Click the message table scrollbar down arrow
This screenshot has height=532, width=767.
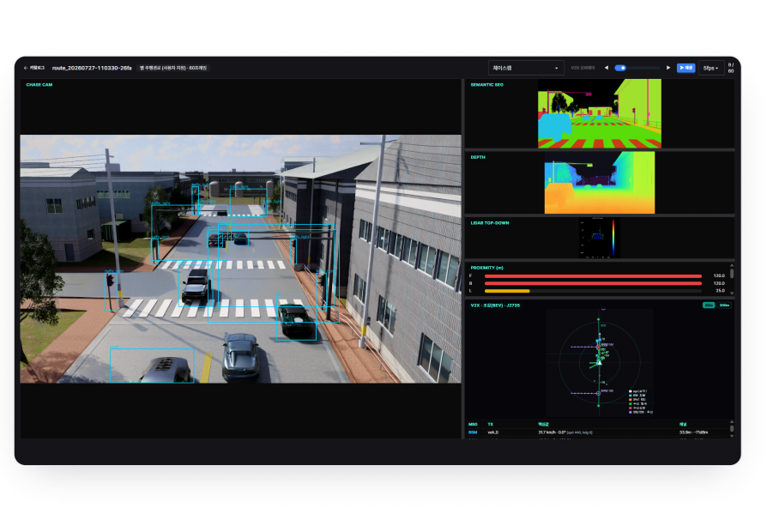(732, 436)
